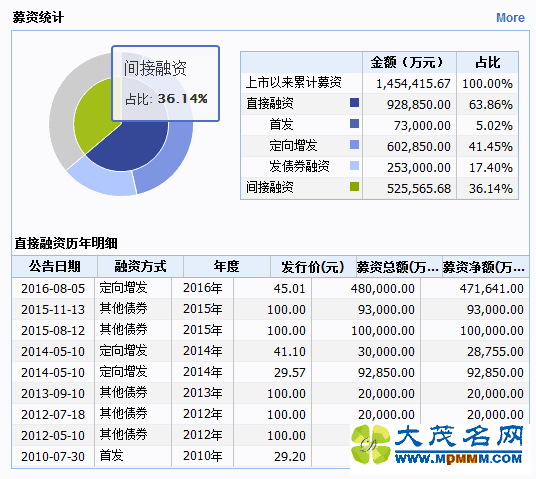536x479 pixels.
Task: Select the 480,000.00 total raised cell
Action: point(383,289)
